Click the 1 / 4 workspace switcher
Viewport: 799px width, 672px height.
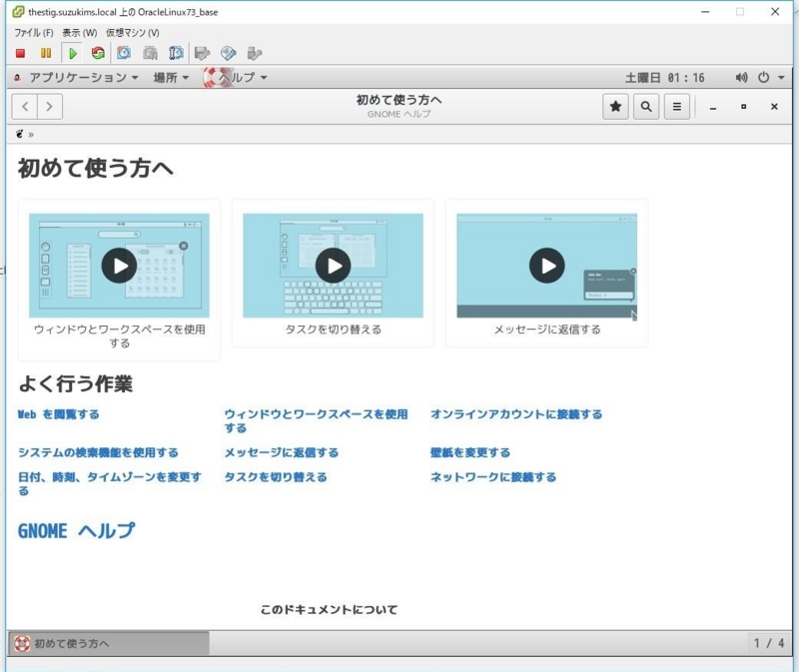click(769, 643)
